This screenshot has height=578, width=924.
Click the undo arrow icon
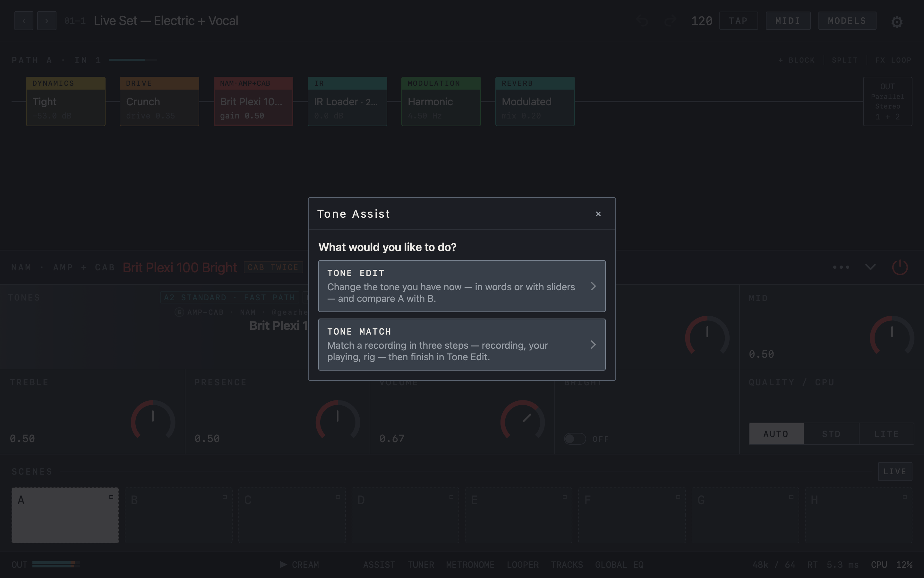click(642, 21)
